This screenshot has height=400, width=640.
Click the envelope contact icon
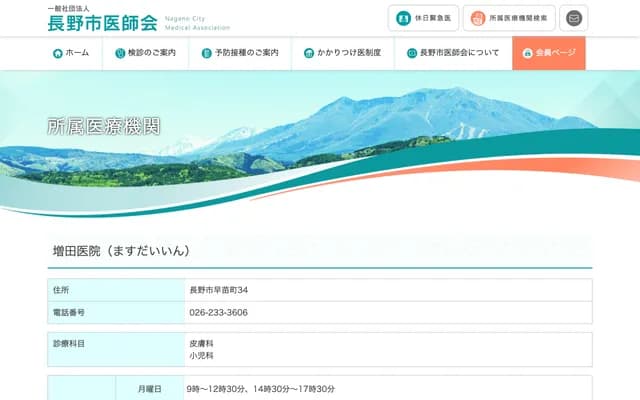pyautogui.click(x=573, y=18)
